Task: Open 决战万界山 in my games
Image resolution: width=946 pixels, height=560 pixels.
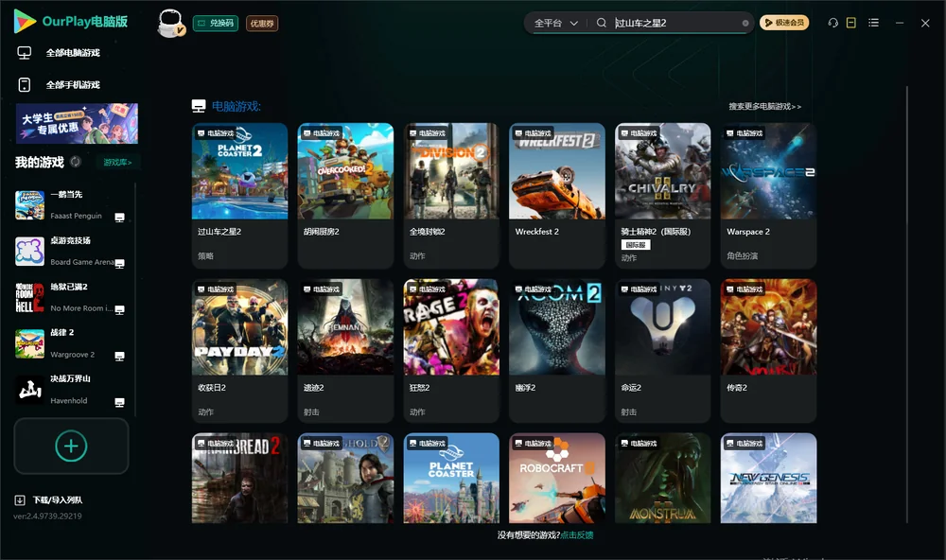Action: 71,390
